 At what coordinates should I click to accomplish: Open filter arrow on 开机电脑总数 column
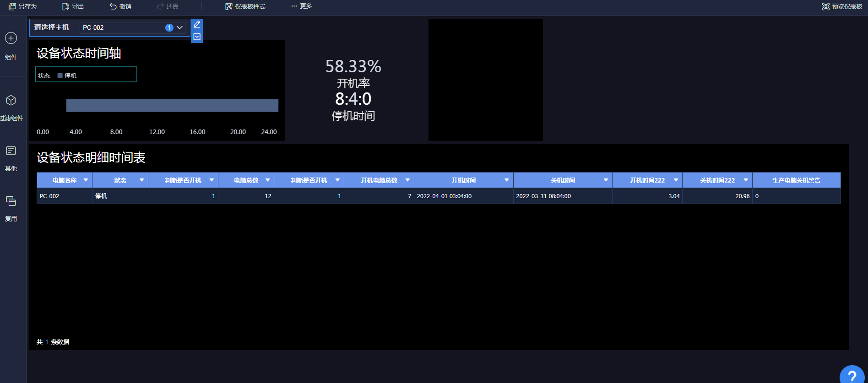click(x=407, y=180)
